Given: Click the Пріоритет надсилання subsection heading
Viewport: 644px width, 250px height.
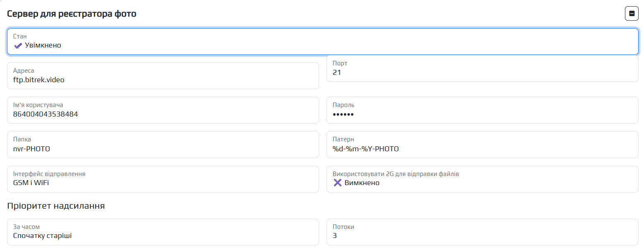Looking at the screenshot, I should point(56,206).
